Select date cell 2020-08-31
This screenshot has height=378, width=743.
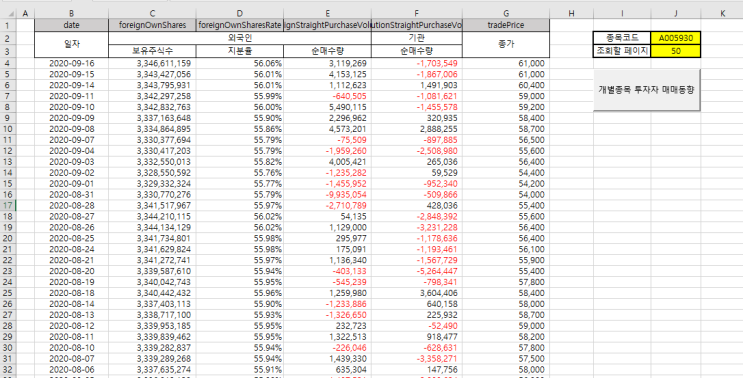click(x=71, y=194)
